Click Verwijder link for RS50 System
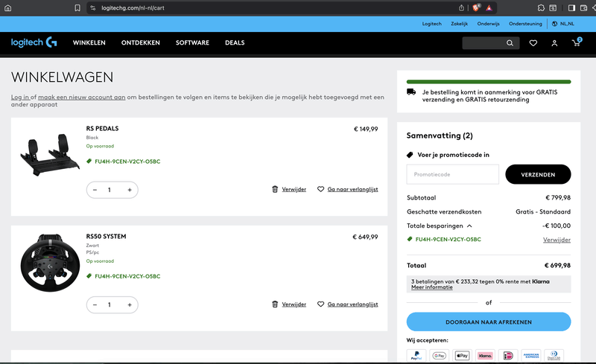This screenshot has width=596, height=364. click(294, 304)
